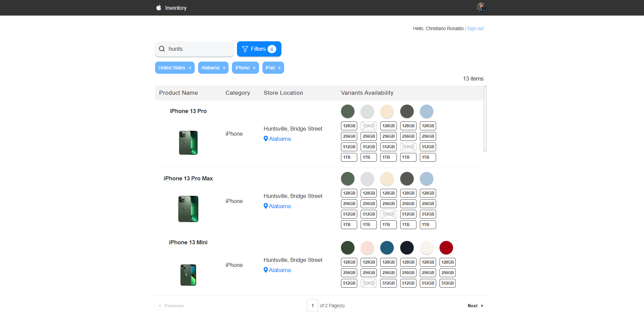Screen dimensions: 644x313
Task: Click the page number input box
Action: [313, 306]
